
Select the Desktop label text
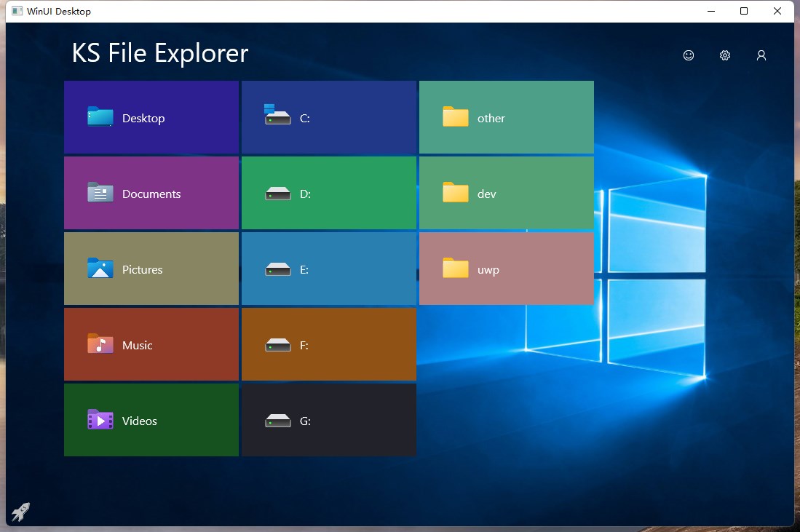pos(143,119)
